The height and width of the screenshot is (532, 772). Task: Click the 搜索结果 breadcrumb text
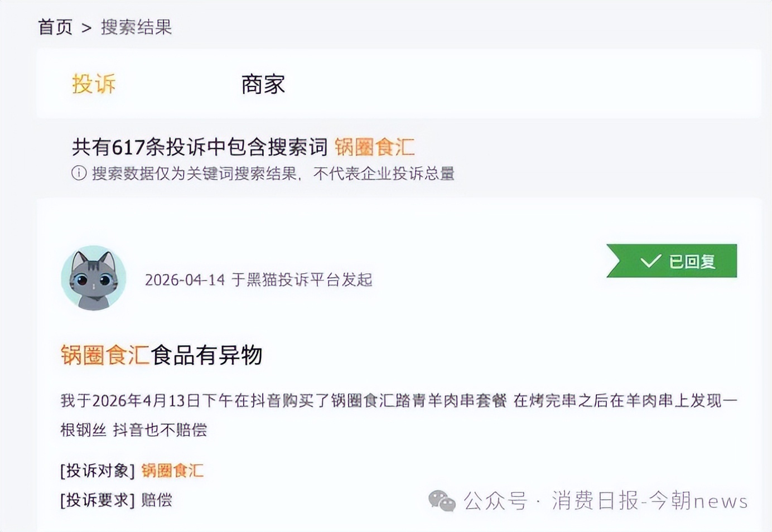point(136,27)
